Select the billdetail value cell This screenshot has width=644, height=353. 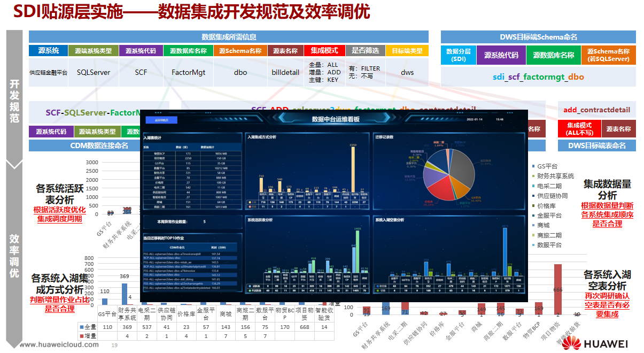(285, 72)
